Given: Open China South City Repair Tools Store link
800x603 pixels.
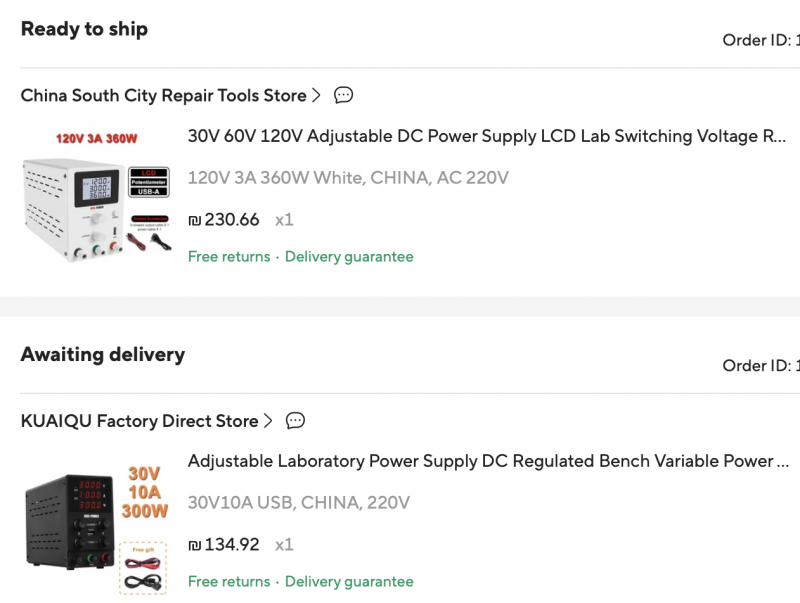Looking at the screenshot, I should (163, 96).
